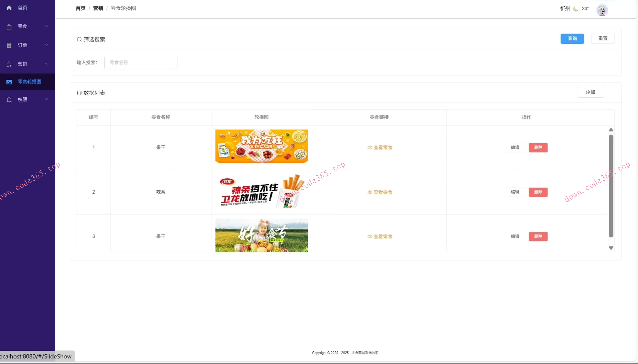Click the image icon beside 零食轮播图
This screenshot has width=638, height=364.
click(x=9, y=82)
